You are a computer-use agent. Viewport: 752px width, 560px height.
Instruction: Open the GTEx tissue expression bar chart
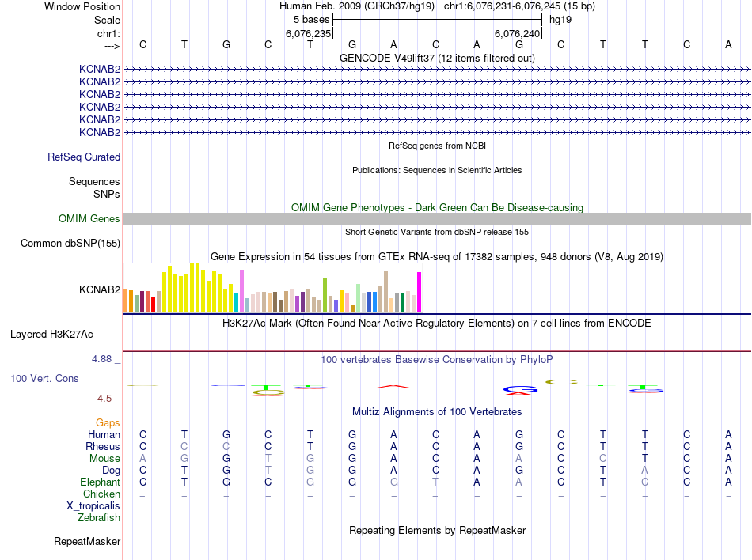[272, 287]
